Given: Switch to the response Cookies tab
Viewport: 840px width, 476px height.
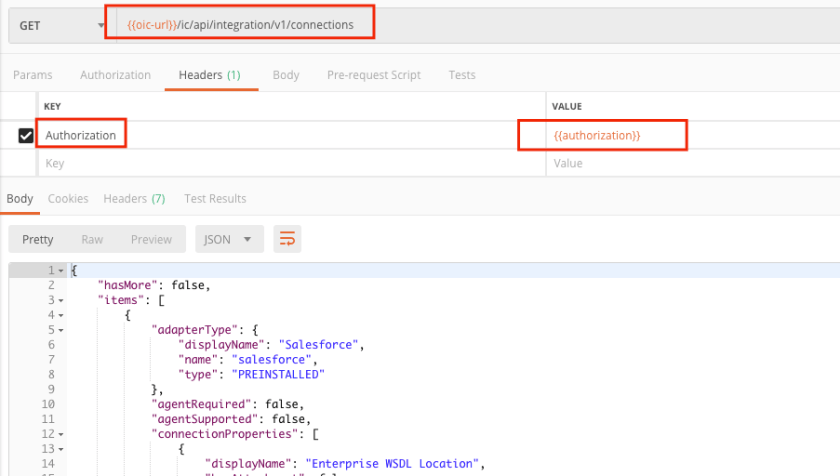Looking at the screenshot, I should click(68, 199).
